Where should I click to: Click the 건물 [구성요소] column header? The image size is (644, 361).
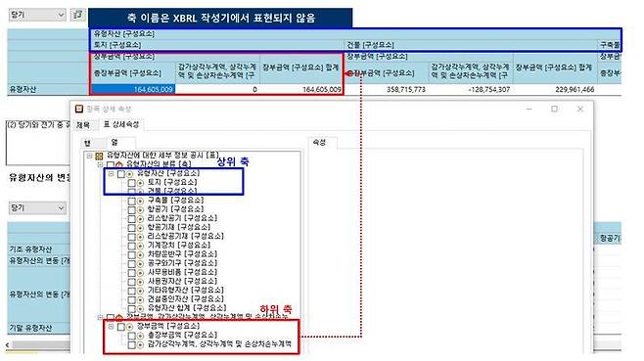[471, 45]
